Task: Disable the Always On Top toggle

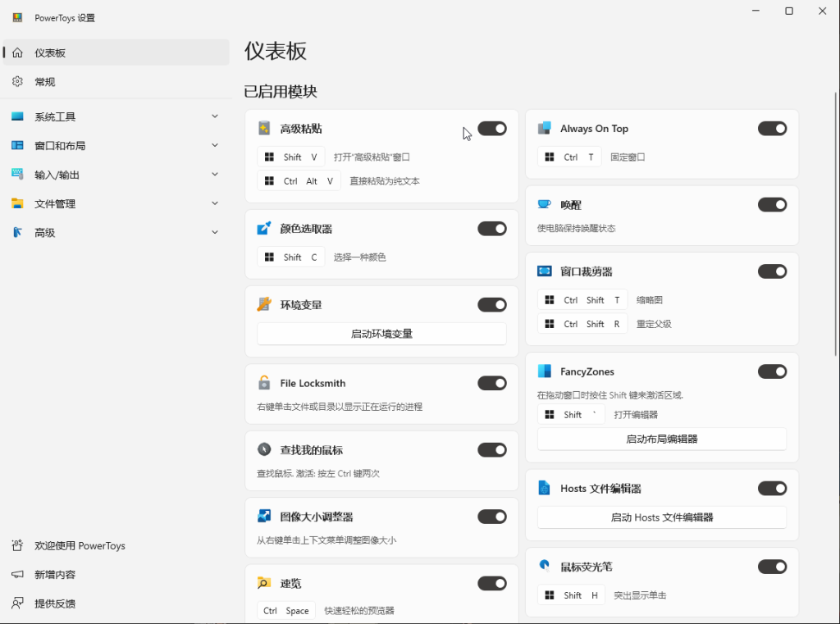Action: coord(772,128)
